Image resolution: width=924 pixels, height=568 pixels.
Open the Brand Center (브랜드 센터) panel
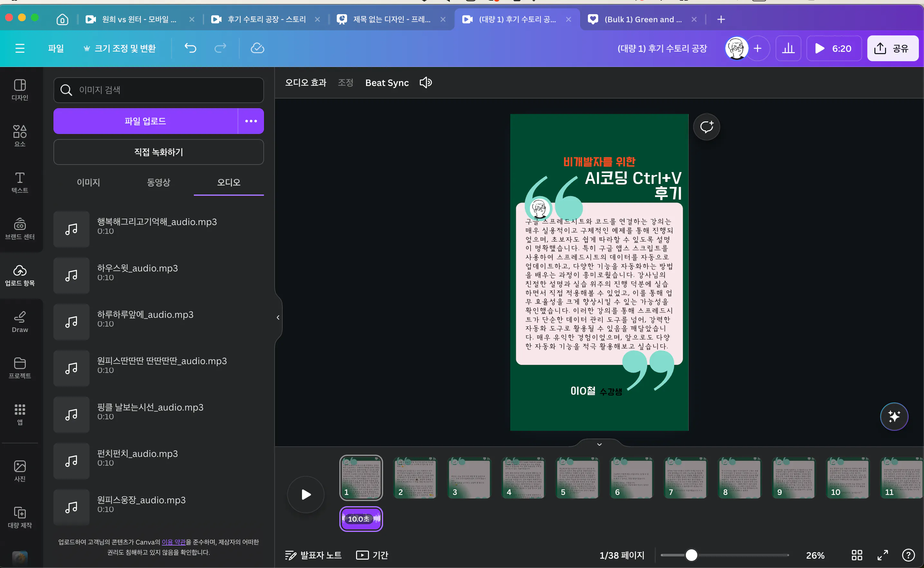tap(20, 228)
